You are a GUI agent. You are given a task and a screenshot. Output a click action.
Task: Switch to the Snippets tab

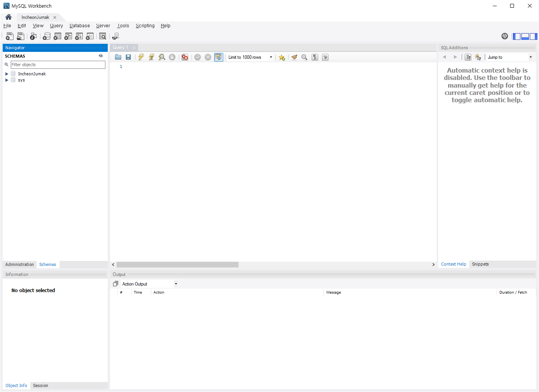[x=481, y=264]
